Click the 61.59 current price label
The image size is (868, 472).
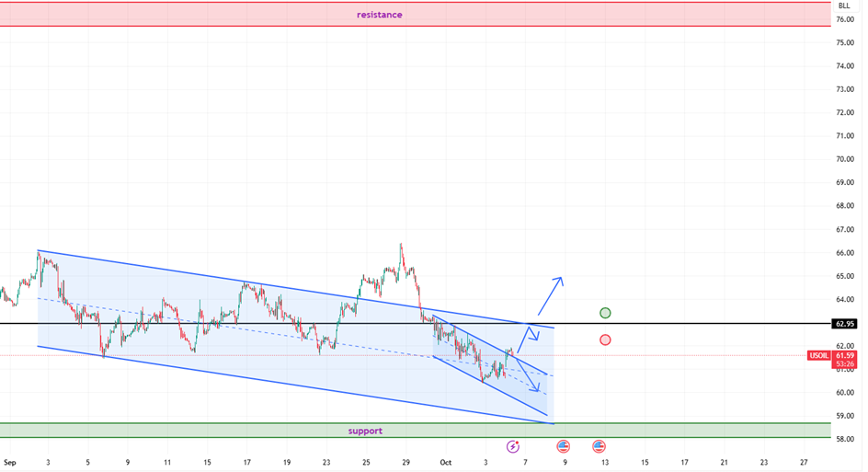[845, 355]
